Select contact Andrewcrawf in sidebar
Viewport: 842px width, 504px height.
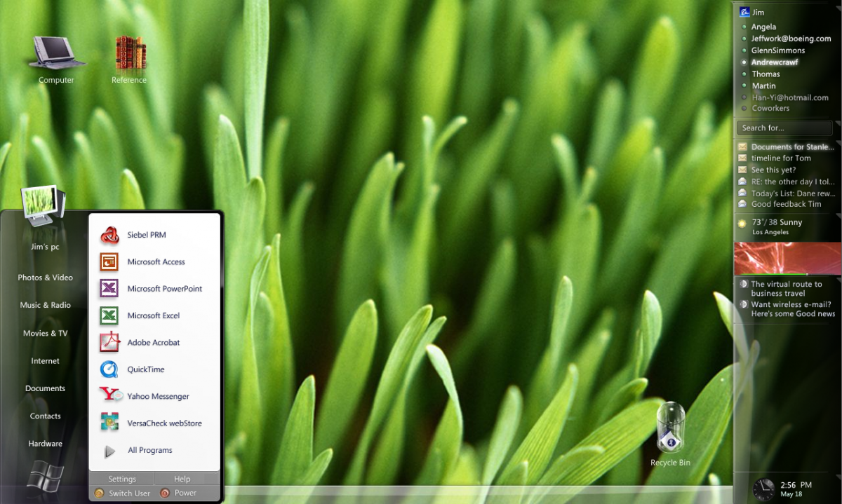tap(774, 62)
